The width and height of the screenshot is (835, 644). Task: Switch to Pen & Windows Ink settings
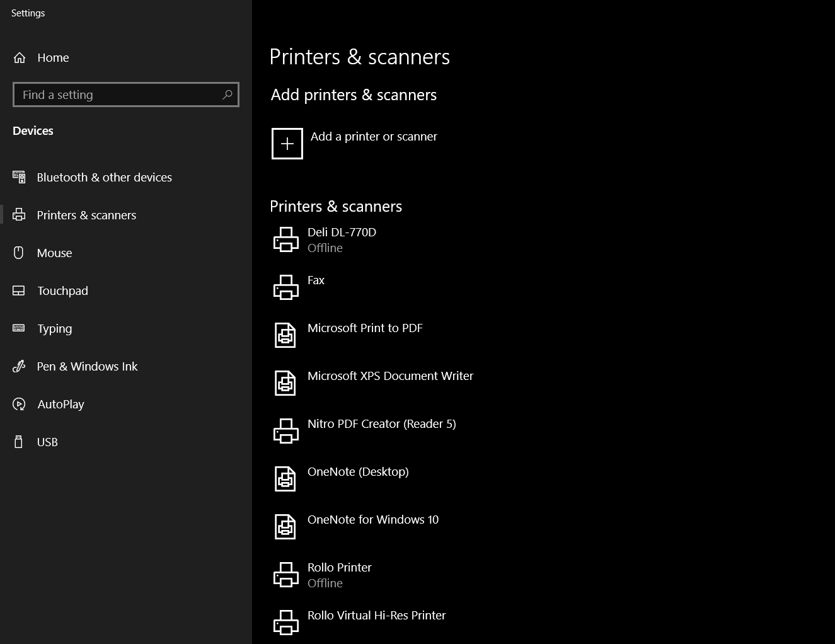(x=87, y=367)
